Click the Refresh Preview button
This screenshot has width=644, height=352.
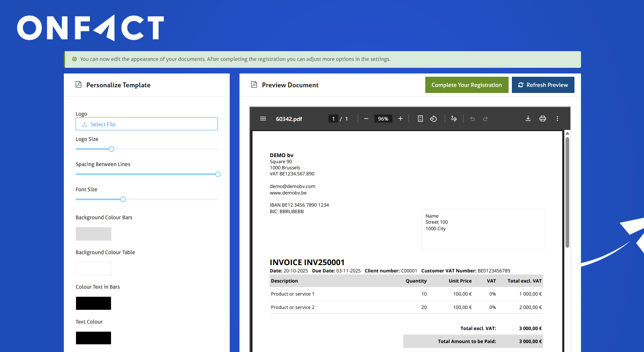coord(543,85)
